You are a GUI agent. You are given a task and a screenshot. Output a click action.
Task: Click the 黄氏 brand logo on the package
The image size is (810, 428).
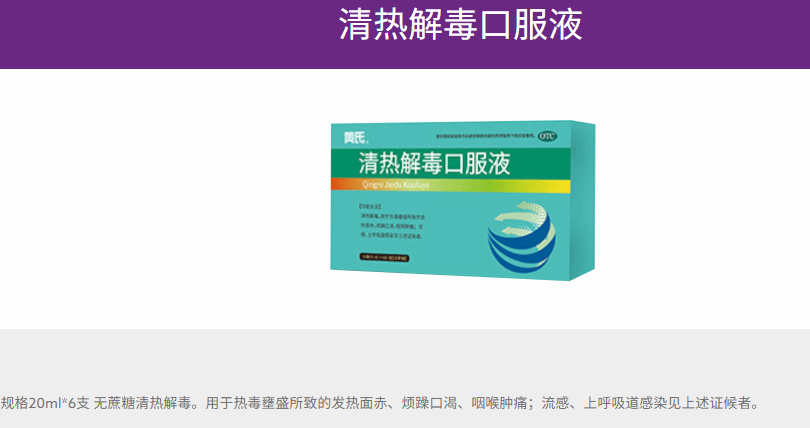[356, 138]
